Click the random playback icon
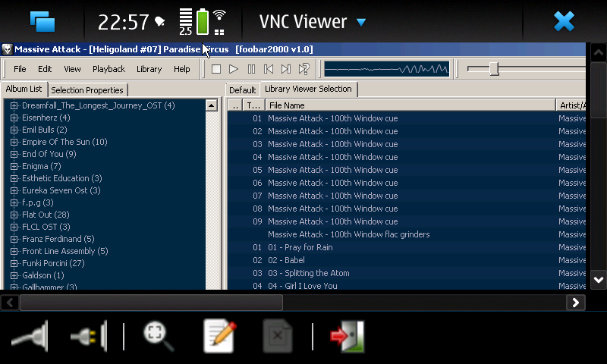 pos(303,69)
